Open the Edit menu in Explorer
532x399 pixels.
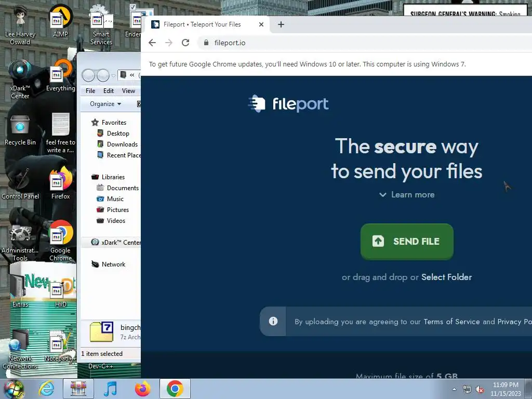tap(109, 91)
